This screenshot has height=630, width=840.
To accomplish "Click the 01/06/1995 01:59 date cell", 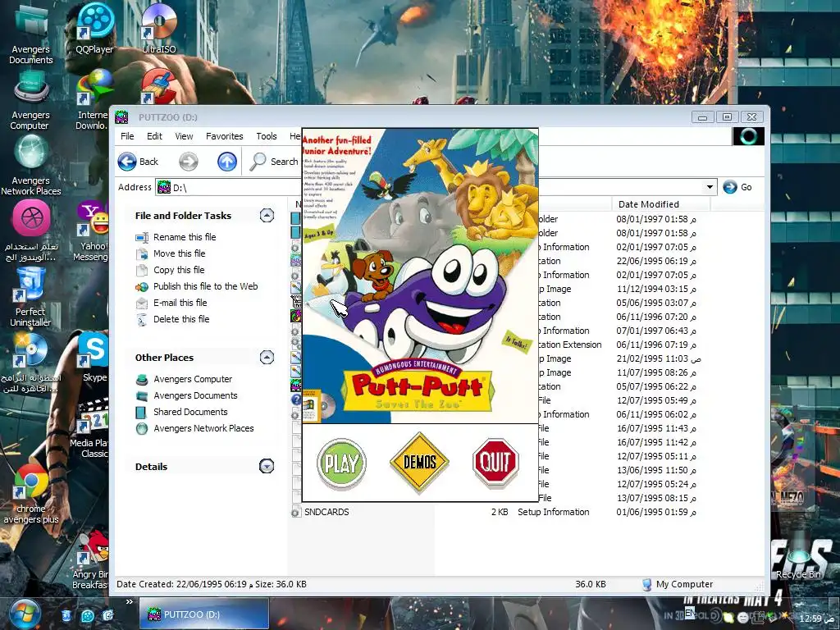I will [656, 512].
